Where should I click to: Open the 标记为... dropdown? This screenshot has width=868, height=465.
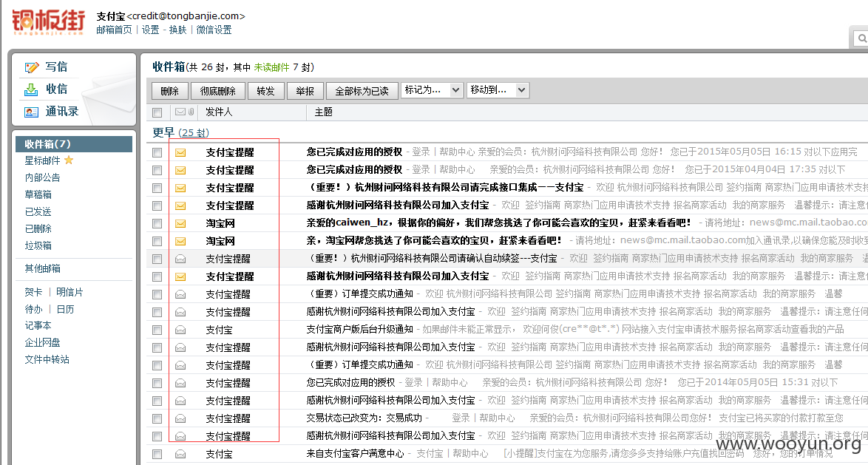coord(433,89)
